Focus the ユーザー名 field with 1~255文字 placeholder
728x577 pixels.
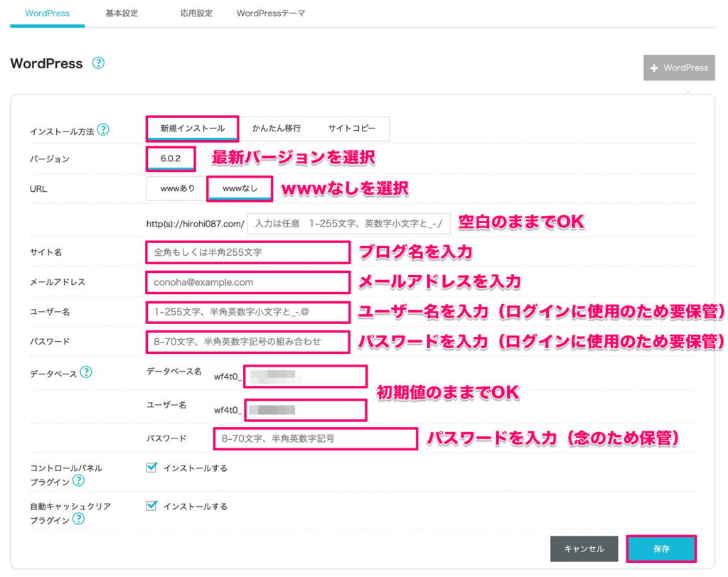coord(248,312)
